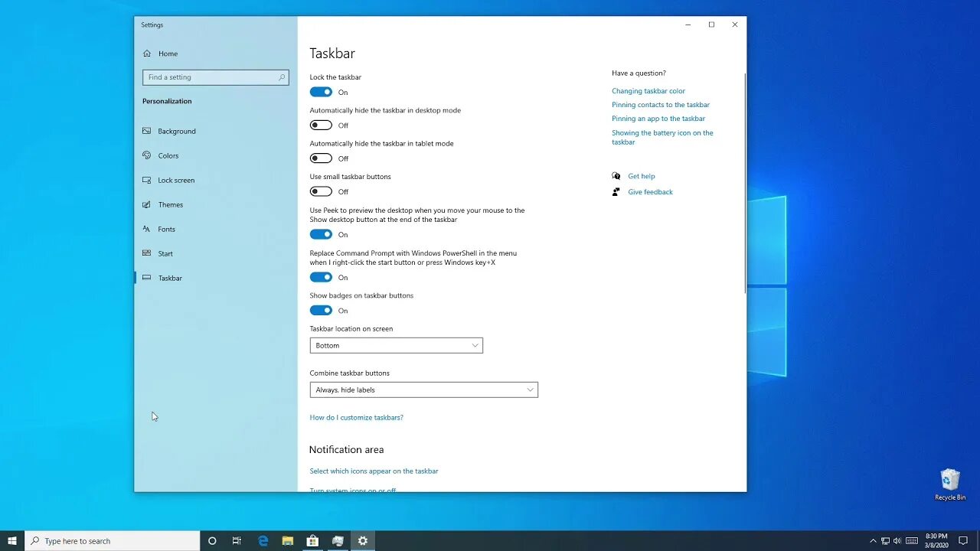Open Taskbar location on screen dropdown
The image size is (980, 551).
pyautogui.click(x=396, y=345)
